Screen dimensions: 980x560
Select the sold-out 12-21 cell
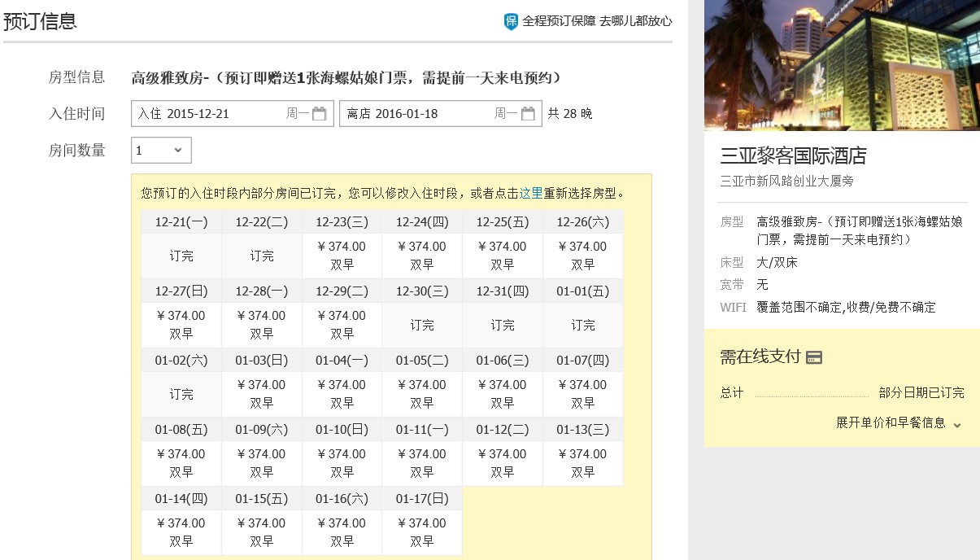(181, 256)
